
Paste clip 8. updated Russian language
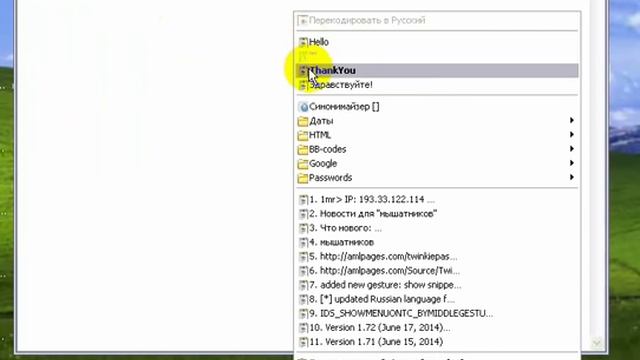point(437,299)
